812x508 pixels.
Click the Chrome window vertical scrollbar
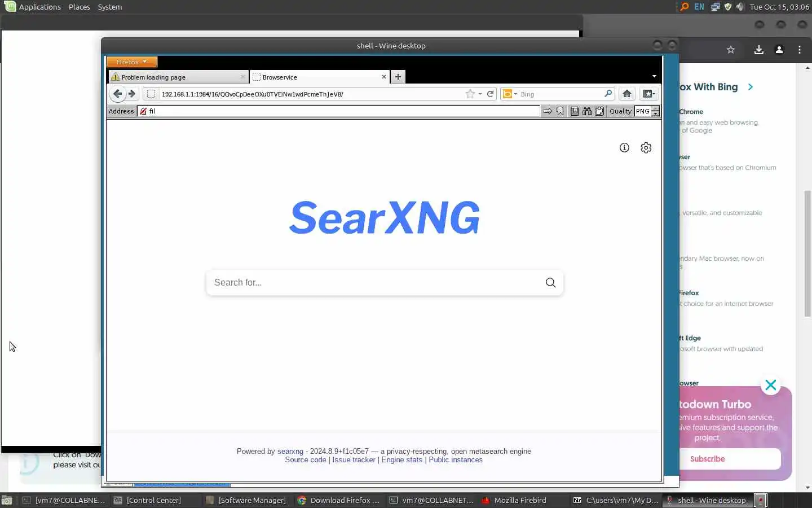pos(807,254)
